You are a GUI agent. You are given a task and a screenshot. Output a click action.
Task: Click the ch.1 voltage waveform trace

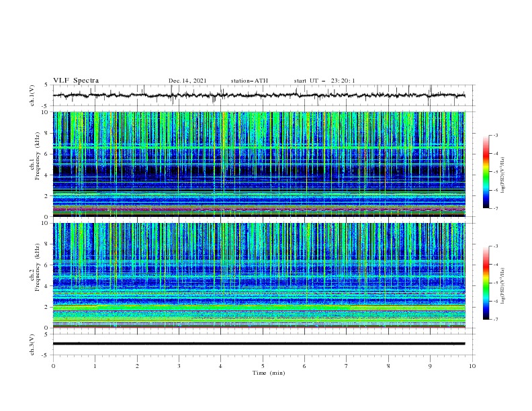click(x=259, y=95)
